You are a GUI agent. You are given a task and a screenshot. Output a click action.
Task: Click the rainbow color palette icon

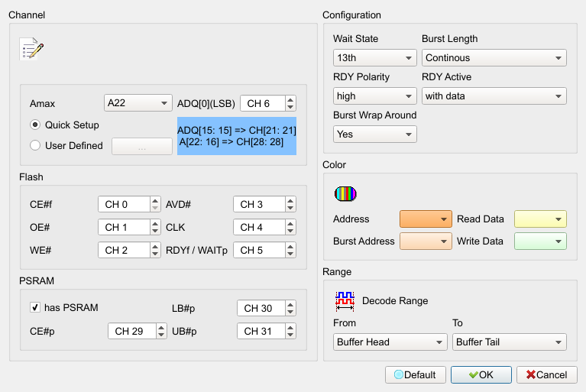[345, 193]
